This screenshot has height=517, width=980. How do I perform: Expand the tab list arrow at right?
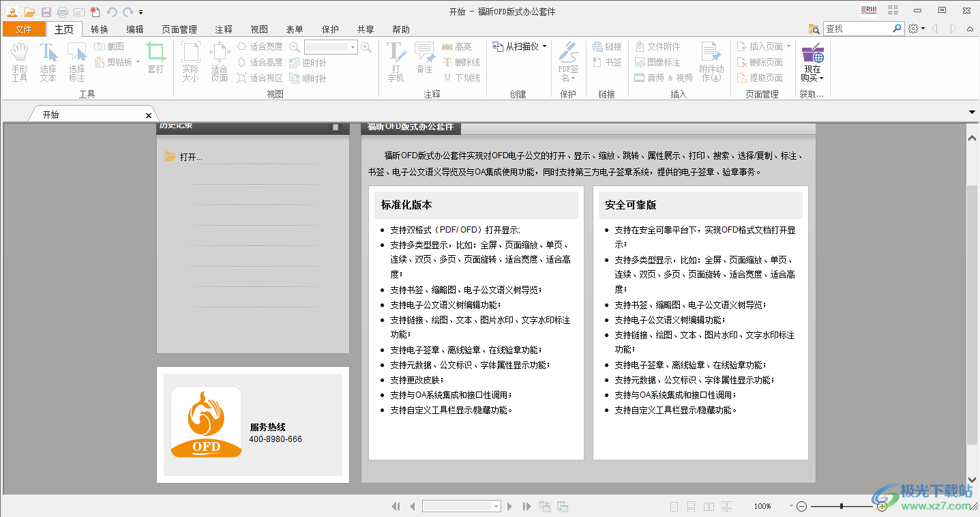[972, 112]
